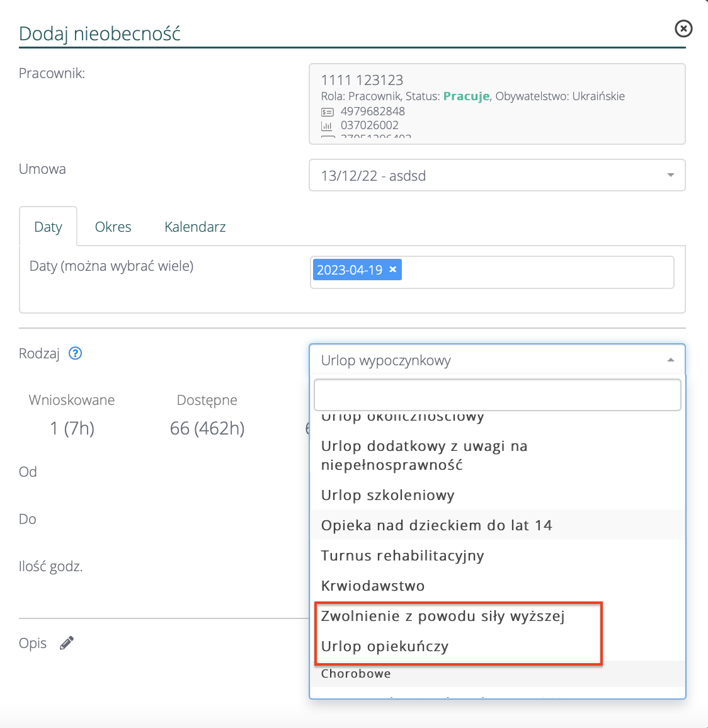Select Urlop dodatkowy z uwagi na niepełnosprawność
Viewport: 708px width, 728px height.
(424, 455)
